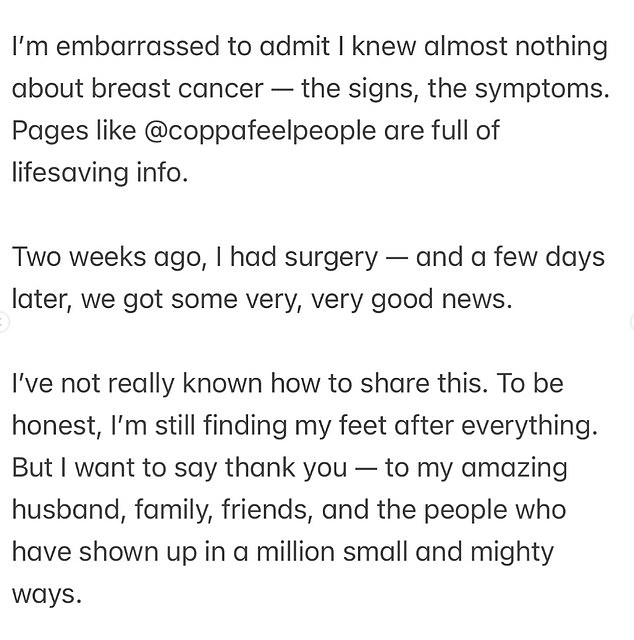
Task: Click 'Two weeks ago' at paragraph start
Action: (109, 258)
